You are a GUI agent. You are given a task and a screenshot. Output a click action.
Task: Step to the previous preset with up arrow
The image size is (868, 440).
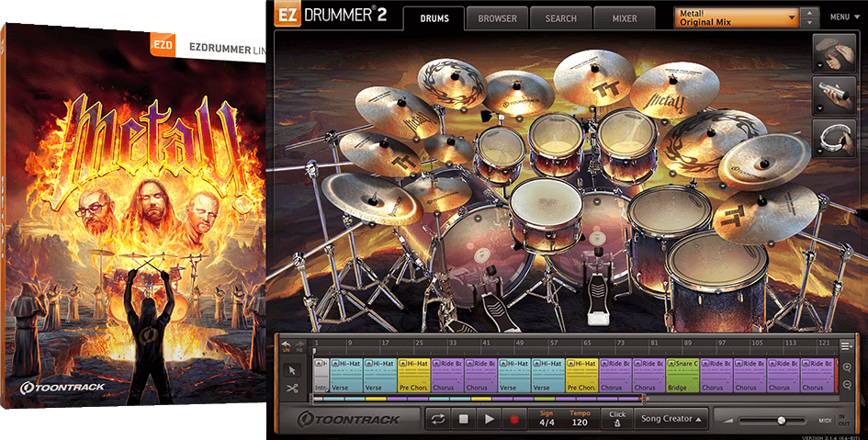(810, 13)
